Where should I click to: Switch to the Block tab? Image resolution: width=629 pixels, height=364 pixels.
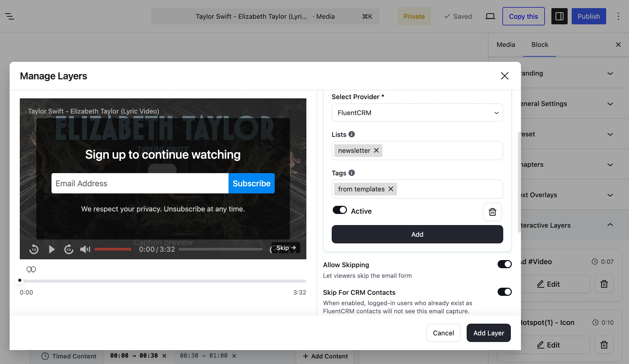(540, 45)
